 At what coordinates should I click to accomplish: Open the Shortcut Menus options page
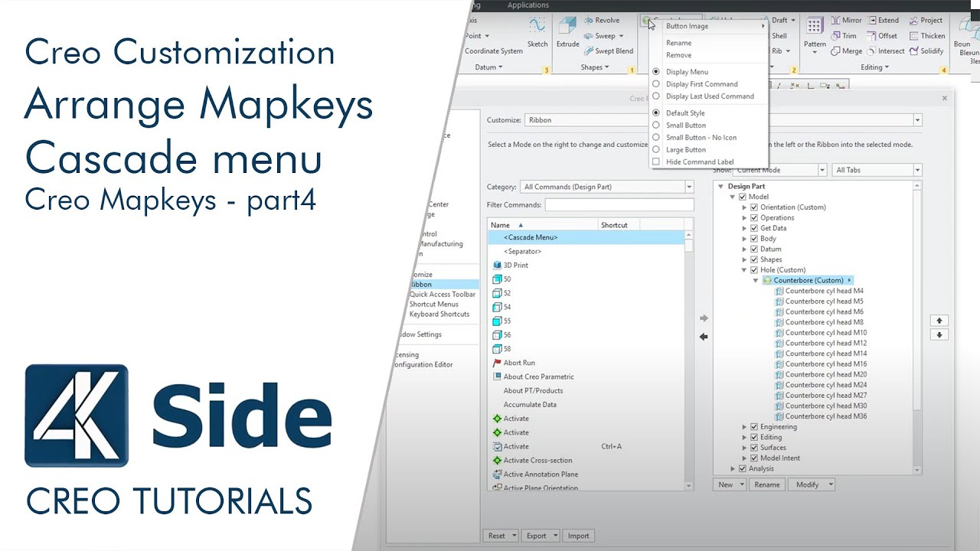[x=434, y=305]
